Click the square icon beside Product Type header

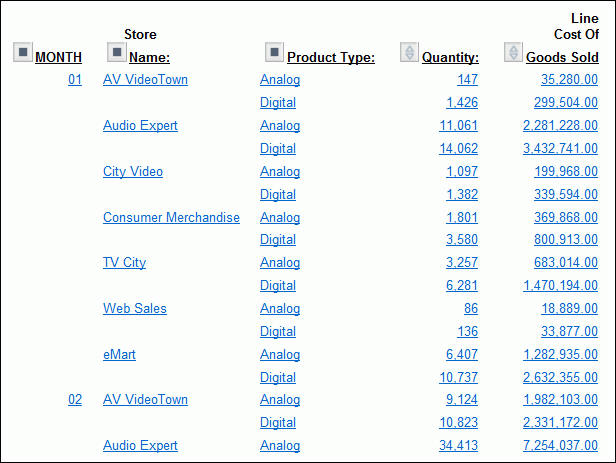coord(275,52)
